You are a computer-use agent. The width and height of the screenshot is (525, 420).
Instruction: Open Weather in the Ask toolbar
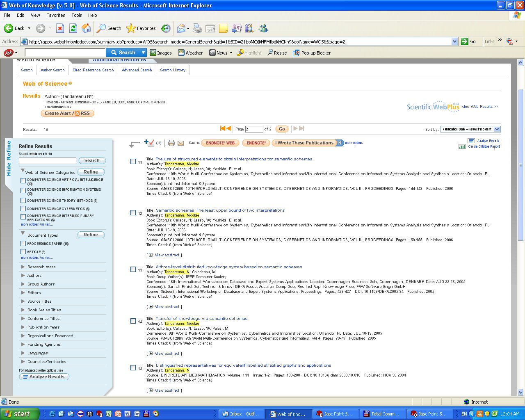pyautogui.click(x=190, y=52)
